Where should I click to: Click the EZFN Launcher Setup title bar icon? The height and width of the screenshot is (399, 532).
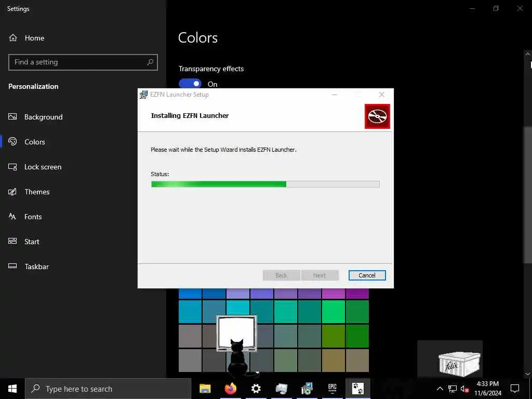[x=143, y=95]
